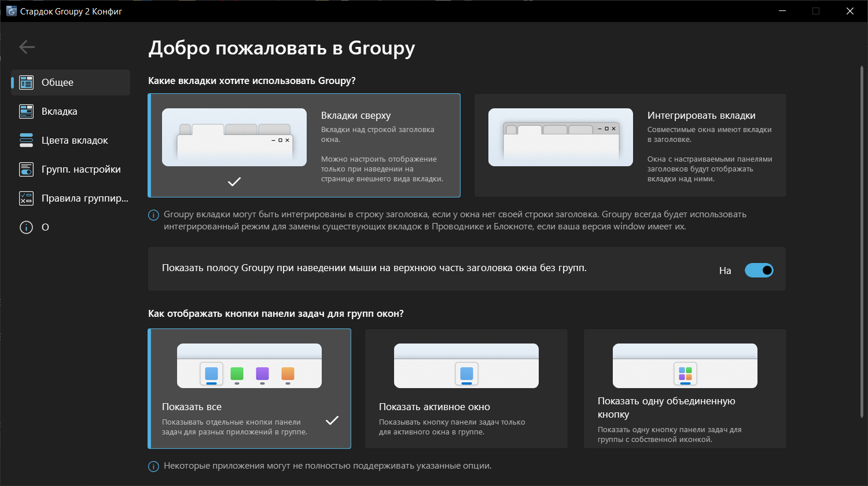Close the Groupy 2 config window
868x486 pixels.
coord(850,11)
